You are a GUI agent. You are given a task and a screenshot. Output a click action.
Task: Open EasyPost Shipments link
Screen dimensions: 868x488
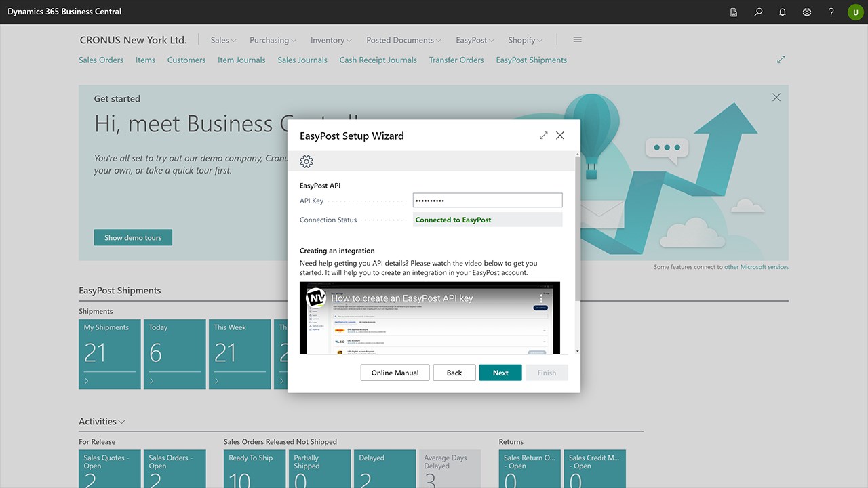(x=531, y=60)
